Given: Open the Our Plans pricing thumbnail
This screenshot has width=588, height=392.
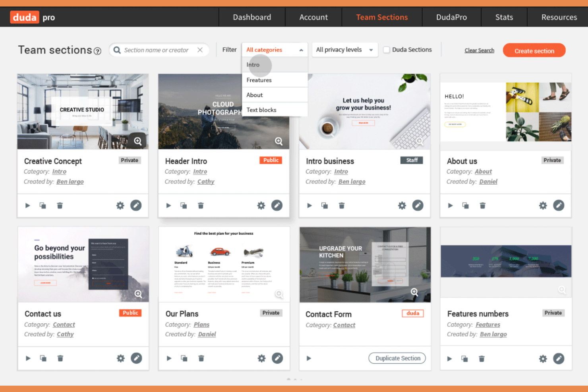Looking at the screenshot, I should point(224,265).
